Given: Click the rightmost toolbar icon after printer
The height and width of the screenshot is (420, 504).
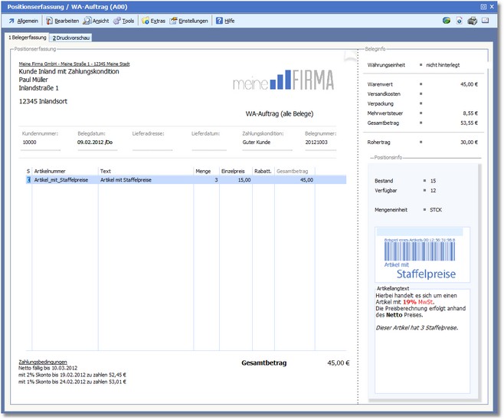Looking at the screenshot, I should [485, 21].
